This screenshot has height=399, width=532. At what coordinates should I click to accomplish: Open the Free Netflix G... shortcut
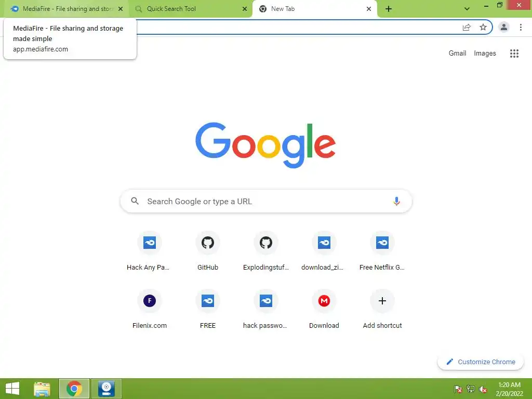pos(382,251)
